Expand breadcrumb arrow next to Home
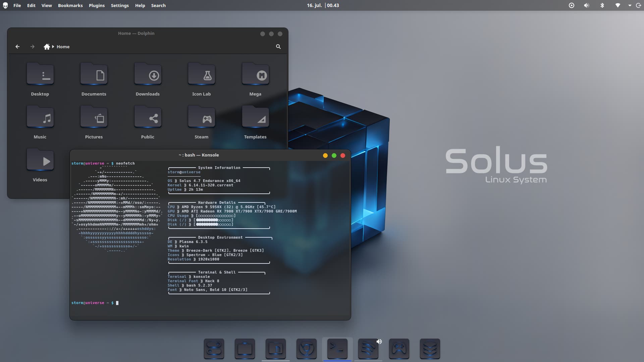The image size is (644, 362). [53, 47]
